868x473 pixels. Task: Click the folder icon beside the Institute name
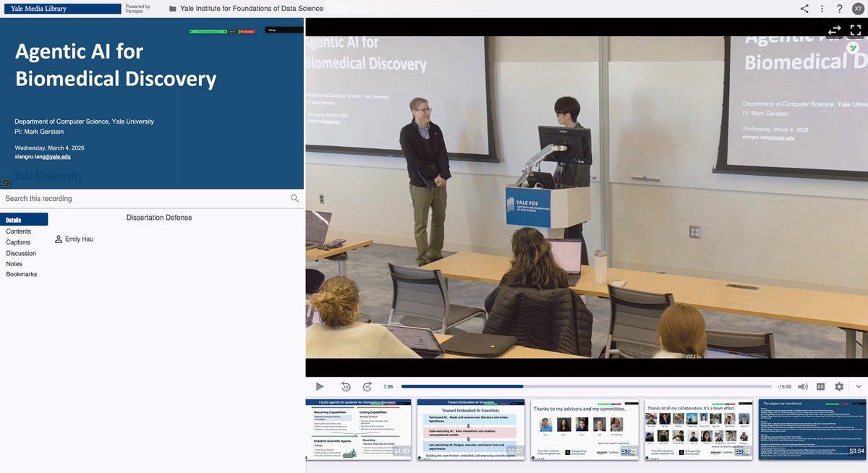[x=172, y=9]
